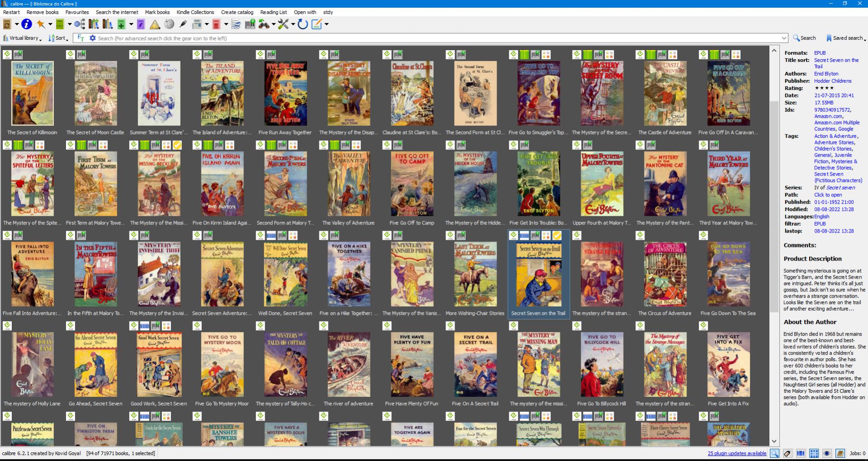Click the barcode add ISBN icon
868x461 pixels.
tap(250, 24)
